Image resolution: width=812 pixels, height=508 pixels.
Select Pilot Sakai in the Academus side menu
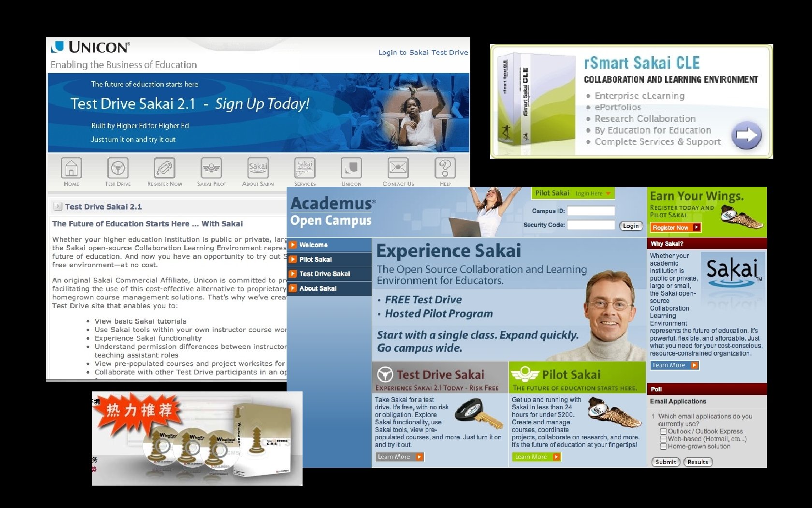[329, 259]
